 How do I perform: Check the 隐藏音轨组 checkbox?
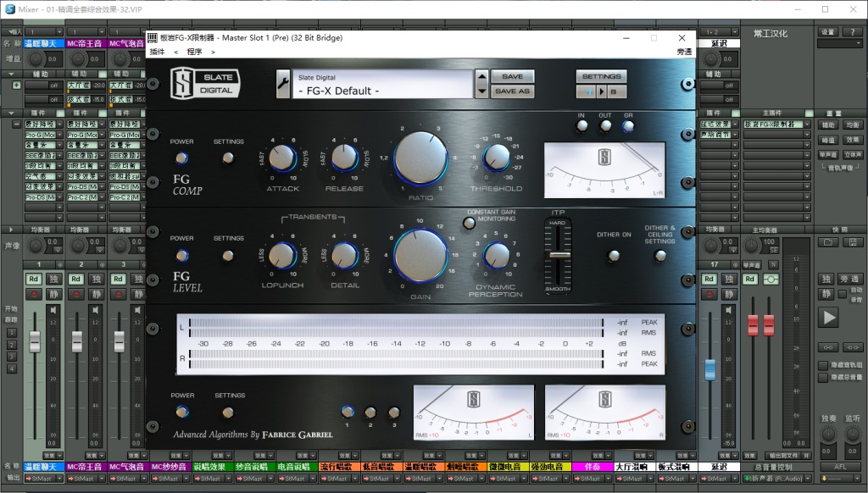coord(823,365)
